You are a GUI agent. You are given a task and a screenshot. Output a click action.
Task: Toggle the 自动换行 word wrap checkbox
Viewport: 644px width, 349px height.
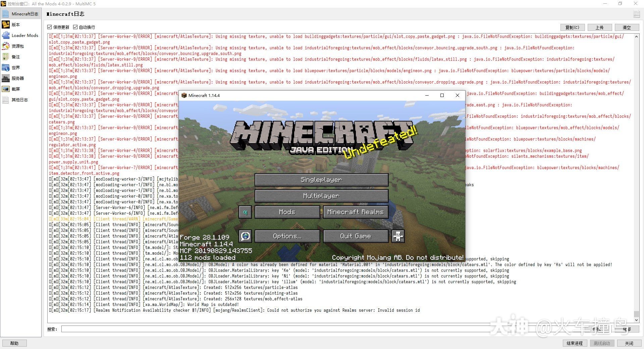[x=75, y=27]
